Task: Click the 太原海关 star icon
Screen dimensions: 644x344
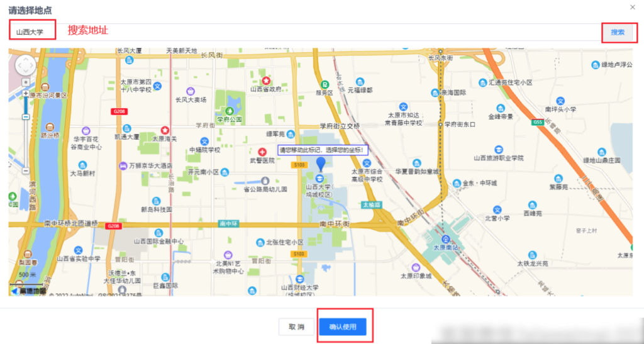Action: pos(165,130)
